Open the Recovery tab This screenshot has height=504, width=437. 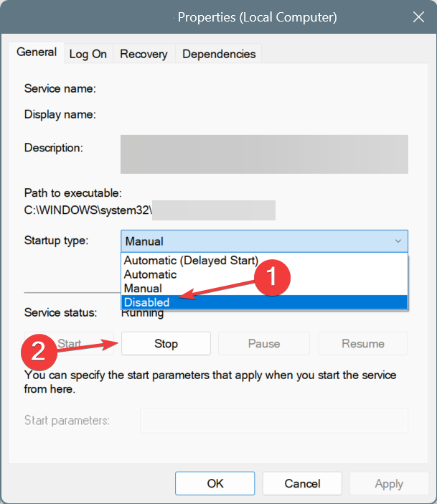coord(144,54)
